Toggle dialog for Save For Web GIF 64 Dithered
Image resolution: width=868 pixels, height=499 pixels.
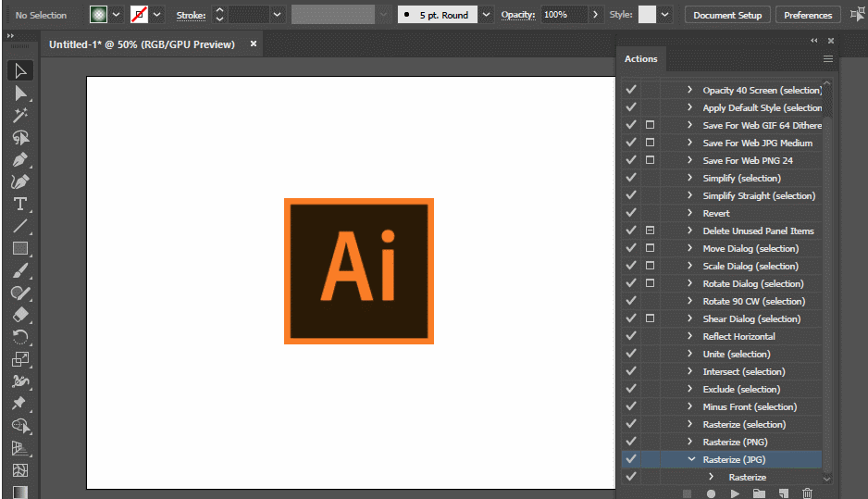(x=650, y=125)
